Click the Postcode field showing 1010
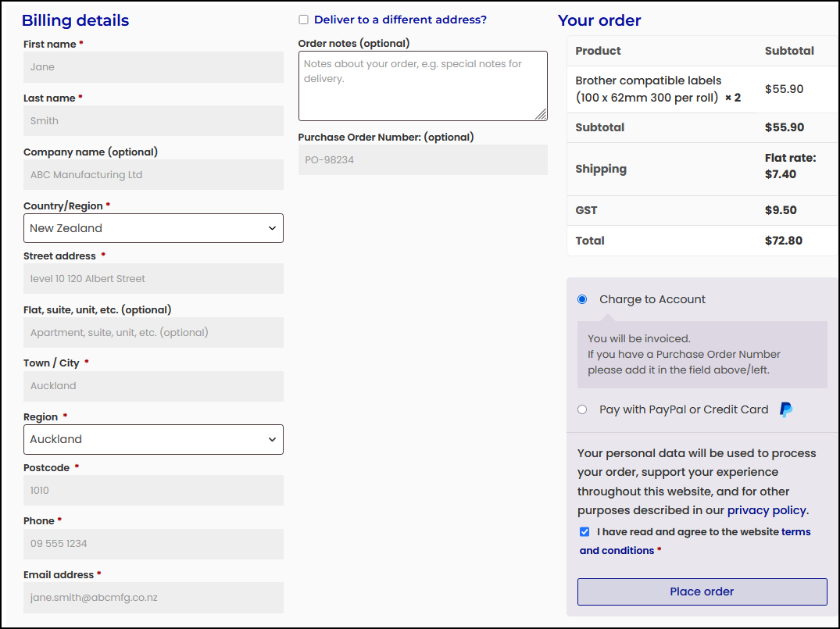 [153, 490]
